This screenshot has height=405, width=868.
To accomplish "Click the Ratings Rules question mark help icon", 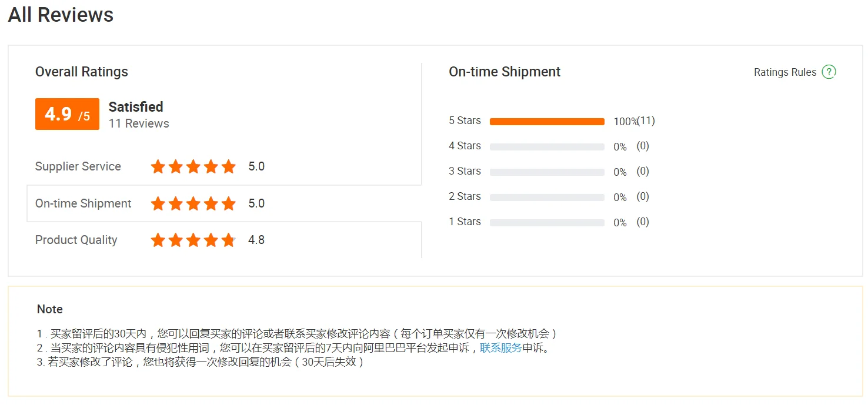I will click(x=830, y=72).
